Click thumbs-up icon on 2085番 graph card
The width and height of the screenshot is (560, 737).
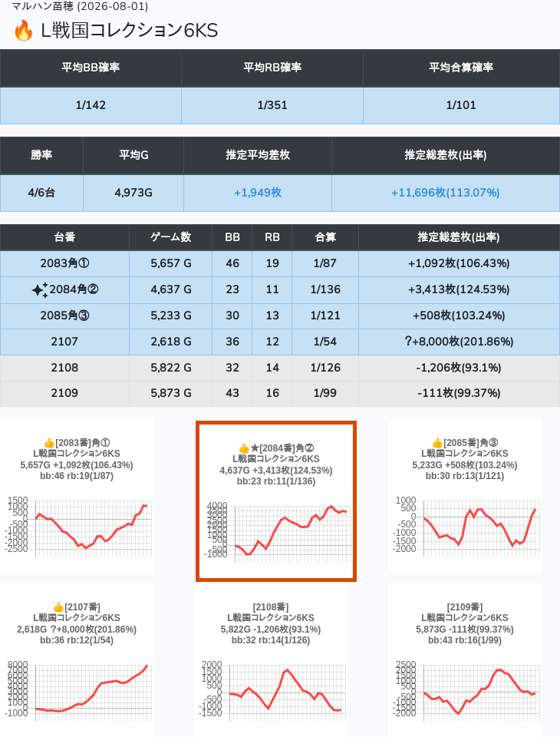(437, 443)
